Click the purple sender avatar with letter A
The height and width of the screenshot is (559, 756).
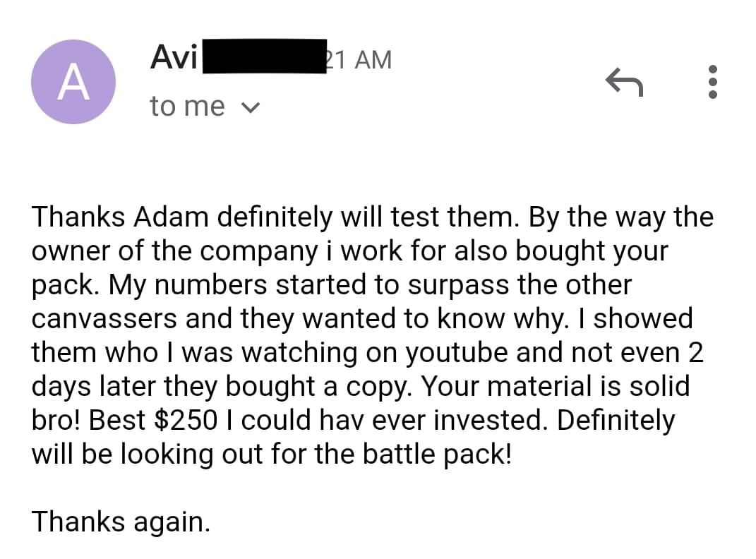coord(73,82)
